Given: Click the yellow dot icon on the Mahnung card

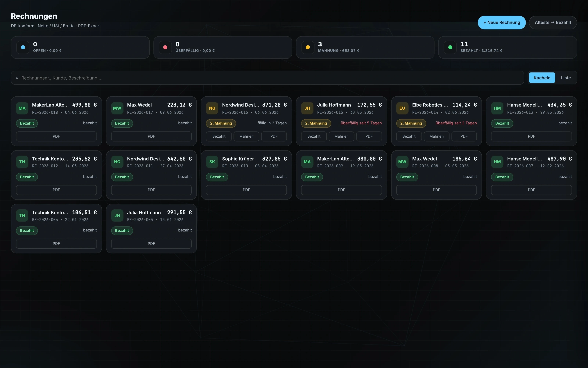Looking at the screenshot, I should pos(308,47).
